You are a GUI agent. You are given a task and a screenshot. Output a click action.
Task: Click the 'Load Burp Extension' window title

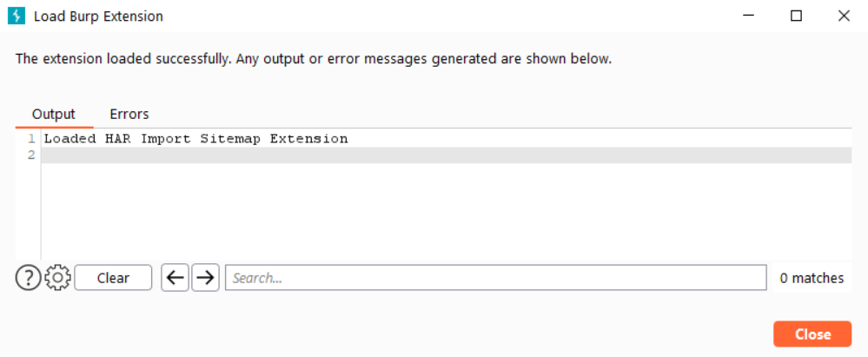(98, 16)
